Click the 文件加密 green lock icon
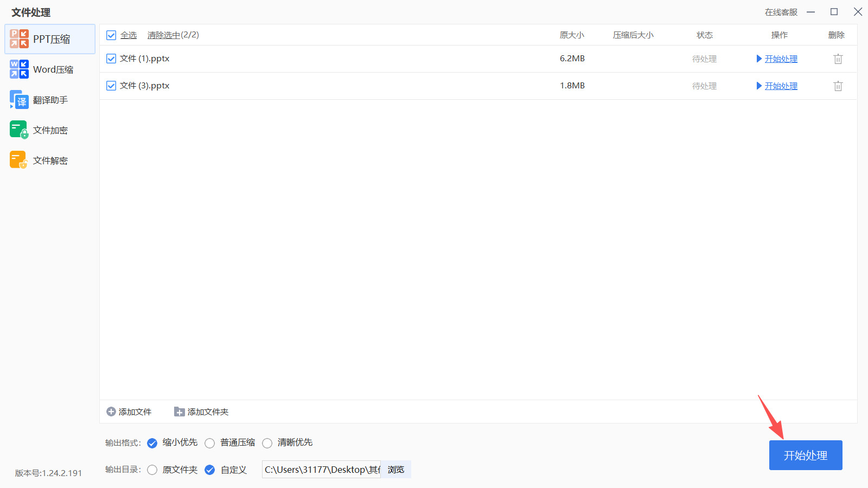The width and height of the screenshot is (868, 488). coord(19,130)
